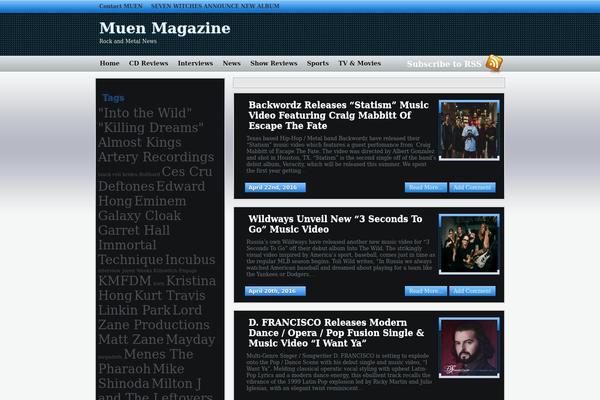
Task: Open the Show Reviews menu item
Action: pyautogui.click(x=274, y=63)
